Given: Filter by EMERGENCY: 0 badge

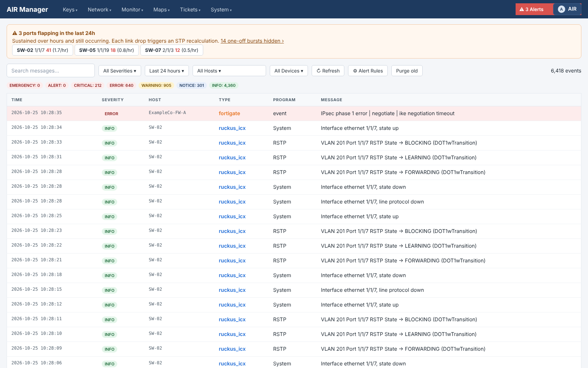Looking at the screenshot, I should coord(25,85).
